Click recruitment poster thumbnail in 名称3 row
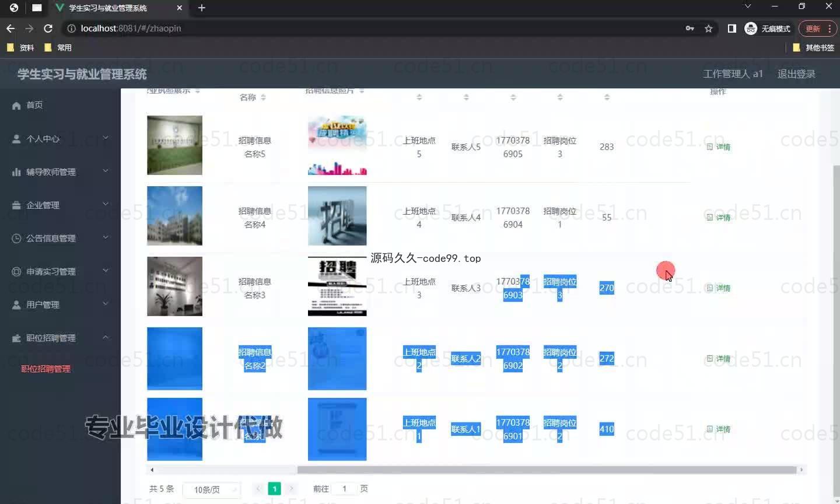 pos(337,286)
